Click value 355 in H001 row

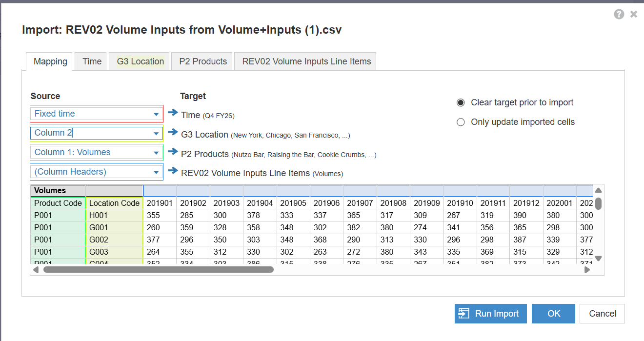pos(160,215)
